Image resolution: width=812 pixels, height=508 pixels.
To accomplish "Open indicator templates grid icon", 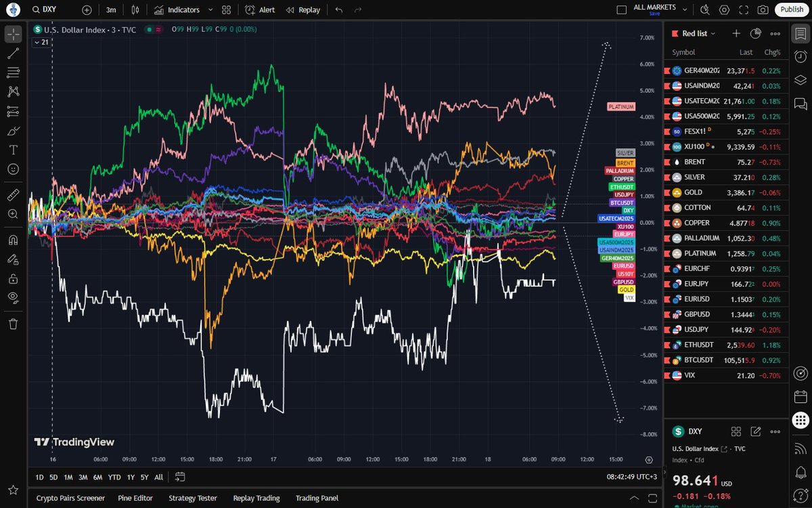I will click(226, 10).
